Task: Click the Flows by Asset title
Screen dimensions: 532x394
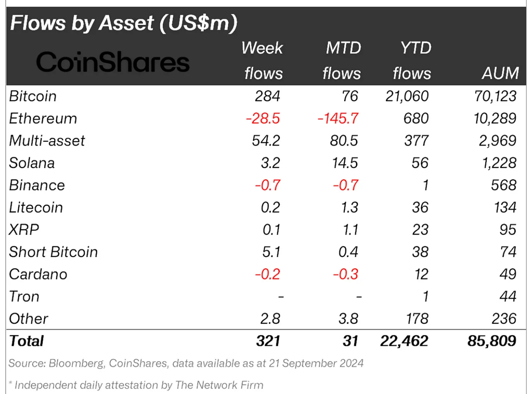Action: pyautogui.click(x=123, y=23)
